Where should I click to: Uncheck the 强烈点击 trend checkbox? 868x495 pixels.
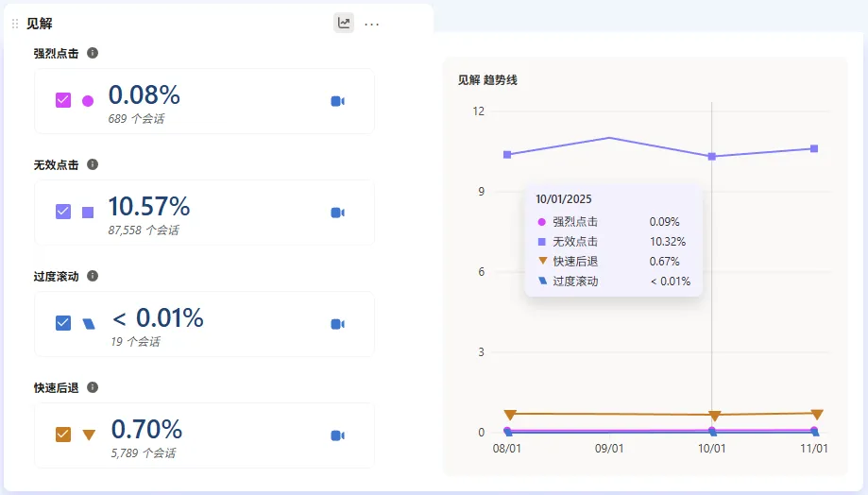click(x=63, y=100)
